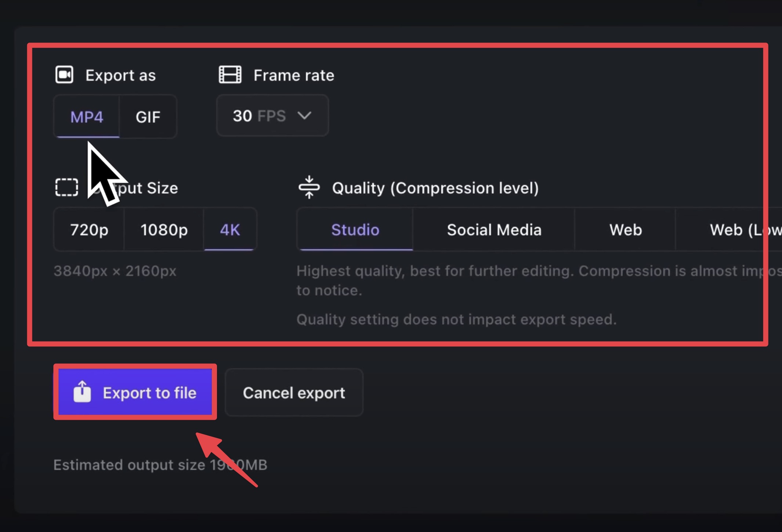The image size is (782, 532).
Task: Click the Output Size dashed-rectangle icon
Action: (66, 187)
